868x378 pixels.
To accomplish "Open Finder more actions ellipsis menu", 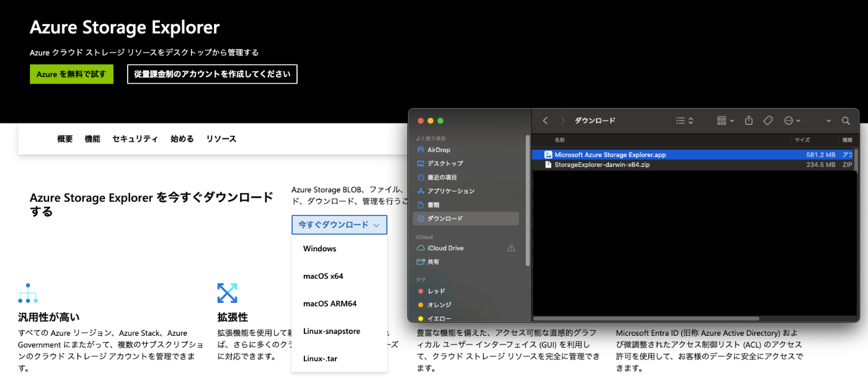I will 792,120.
